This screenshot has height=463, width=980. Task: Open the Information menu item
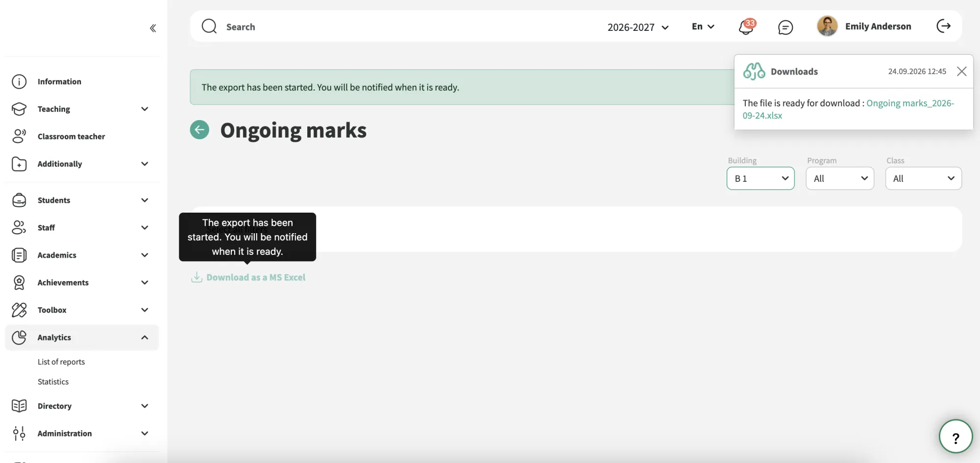[81, 81]
